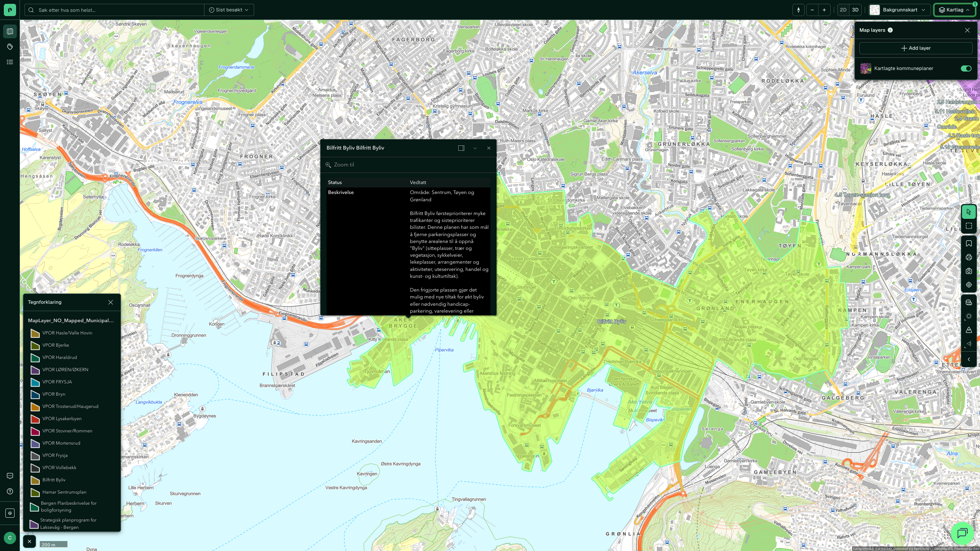
Task: Select the VPOR Bjerke legend entry
Action: 56,345
